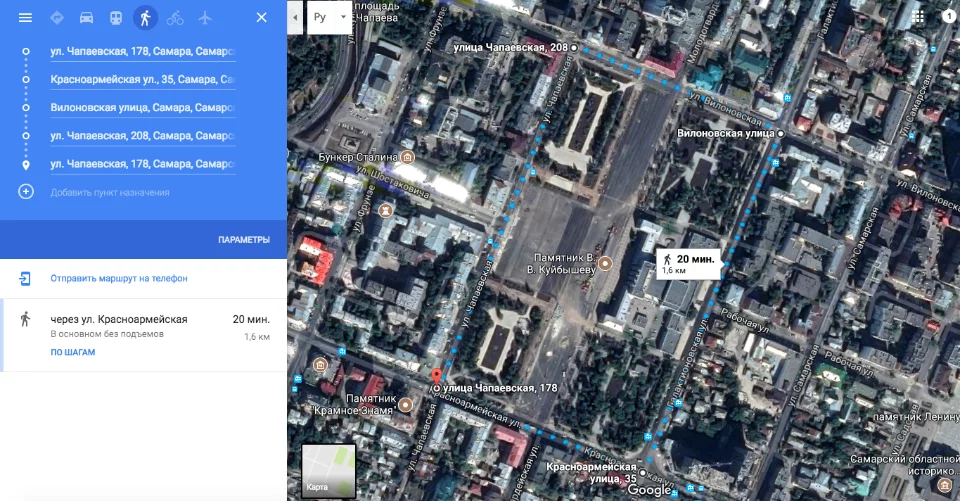Switch to Карта map view thumbnail

328,470
